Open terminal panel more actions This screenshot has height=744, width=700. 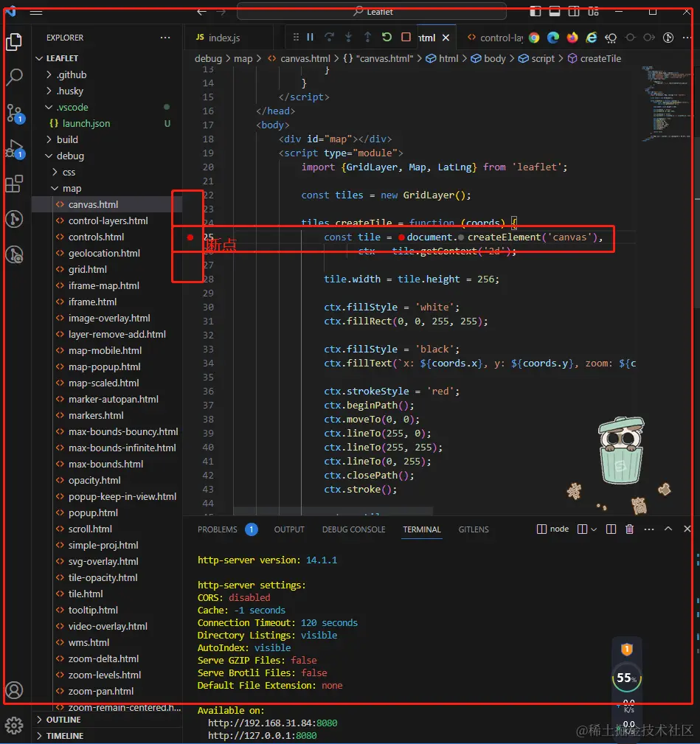tap(649, 529)
